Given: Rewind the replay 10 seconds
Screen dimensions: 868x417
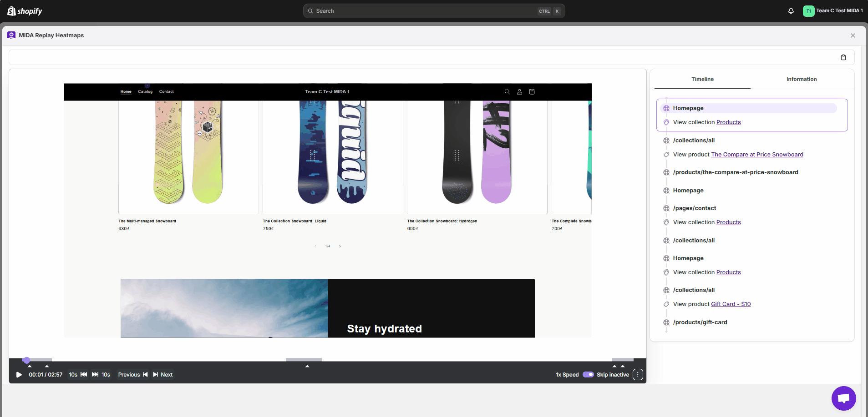Looking at the screenshot, I should (x=78, y=375).
